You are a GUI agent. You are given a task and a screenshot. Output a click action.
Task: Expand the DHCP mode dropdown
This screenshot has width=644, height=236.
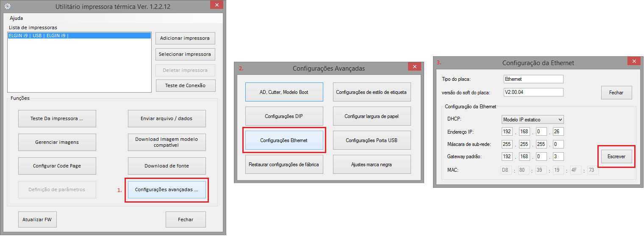click(x=533, y=120)
